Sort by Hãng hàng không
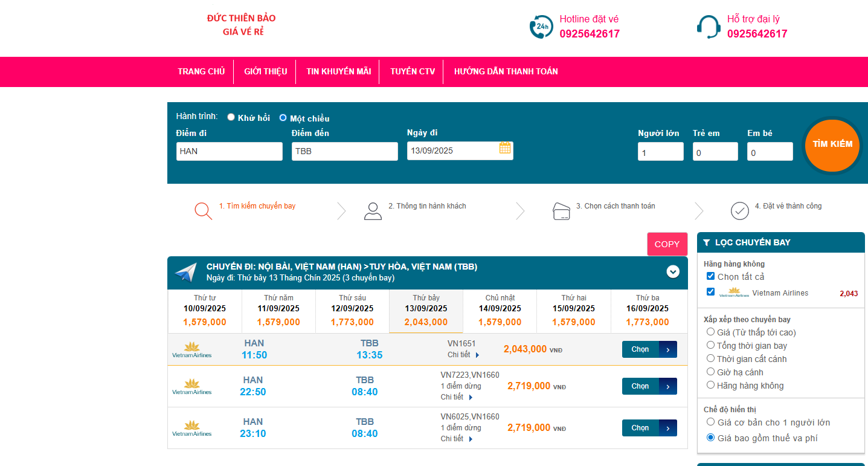Viewport: 868px width, 466px height. tap(710, 385)
